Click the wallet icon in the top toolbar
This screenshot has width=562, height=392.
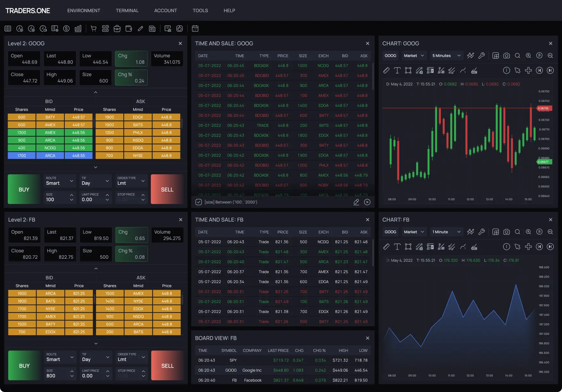point(128,29)
